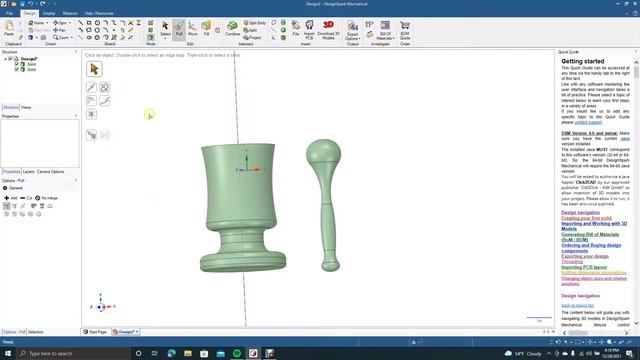This screenshot has height=360, width=640.
Task: Open Spotify from taskbar
Action: point(237,353)
